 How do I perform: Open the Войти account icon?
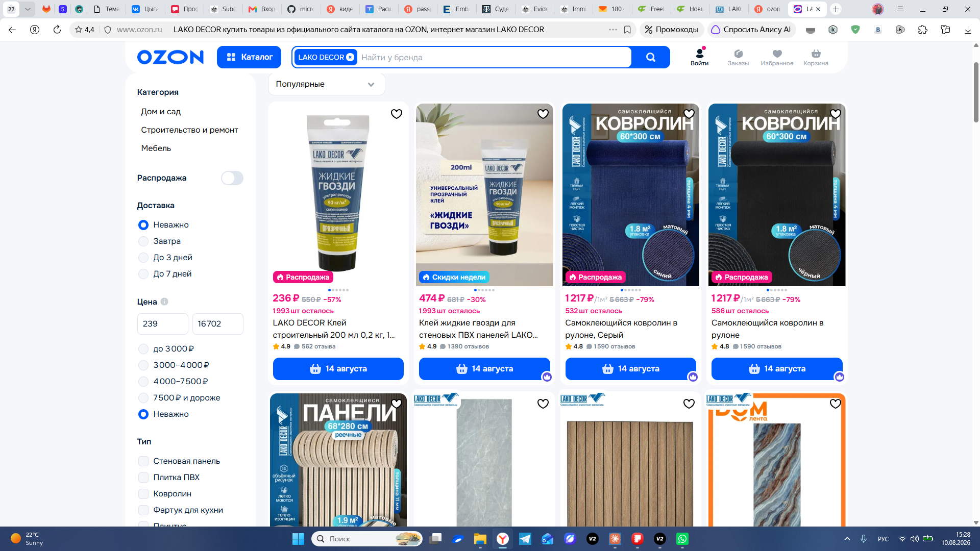(699, 57)
